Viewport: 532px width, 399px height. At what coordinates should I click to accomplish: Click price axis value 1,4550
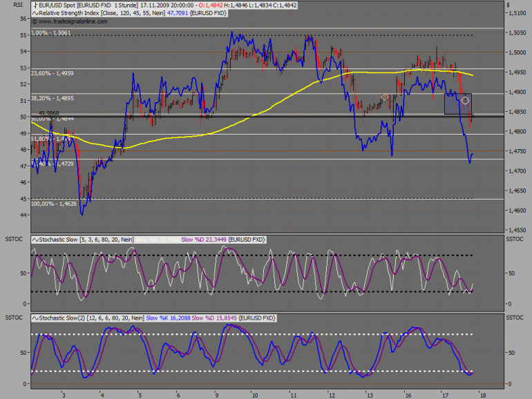pos(517,230)
